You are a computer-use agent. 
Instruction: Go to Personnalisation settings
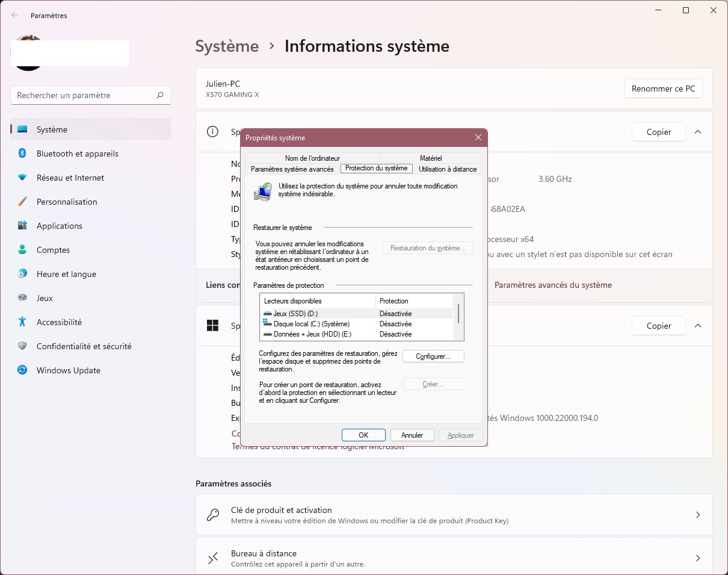point(91,202)
